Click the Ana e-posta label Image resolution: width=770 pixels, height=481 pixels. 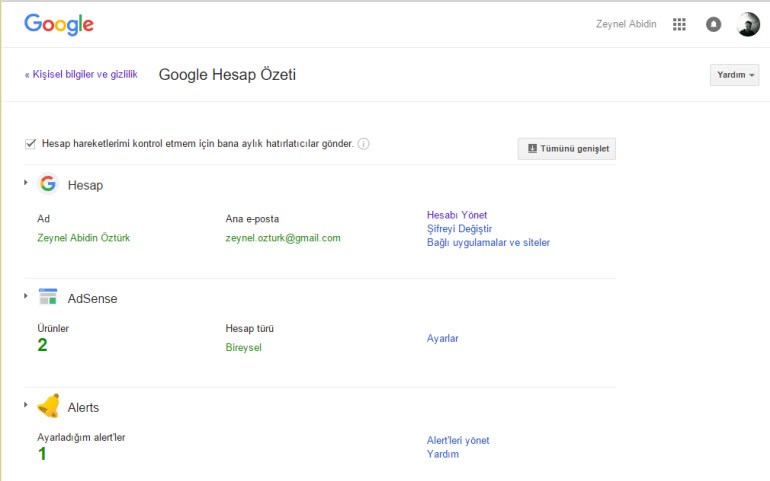[252, 219]
